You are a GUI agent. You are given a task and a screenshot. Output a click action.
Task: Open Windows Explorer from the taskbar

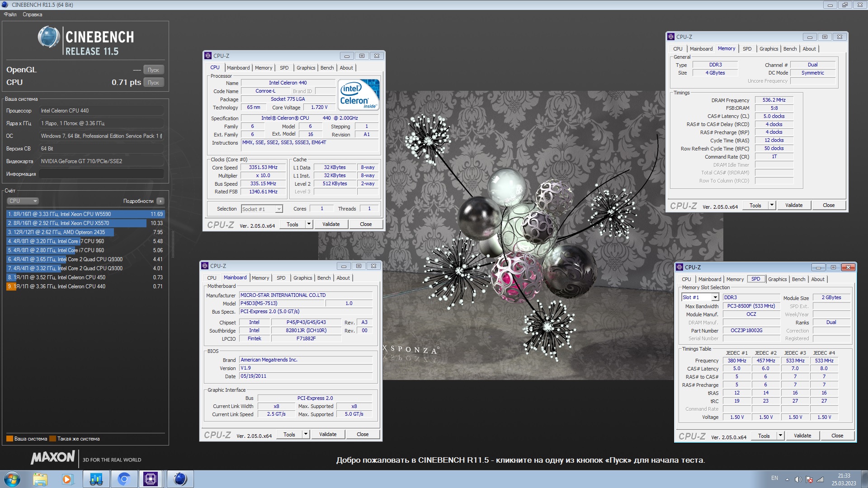40,479
